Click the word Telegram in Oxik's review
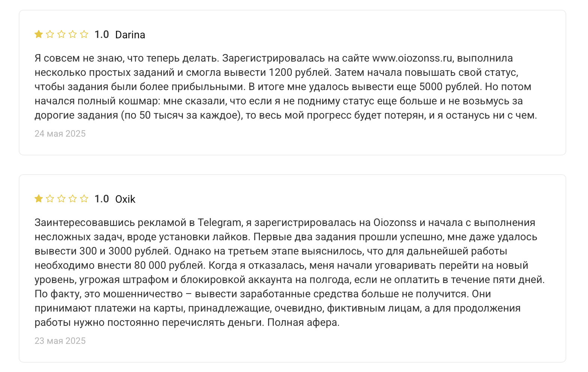 pyautogui.click(x=219, y=223)
